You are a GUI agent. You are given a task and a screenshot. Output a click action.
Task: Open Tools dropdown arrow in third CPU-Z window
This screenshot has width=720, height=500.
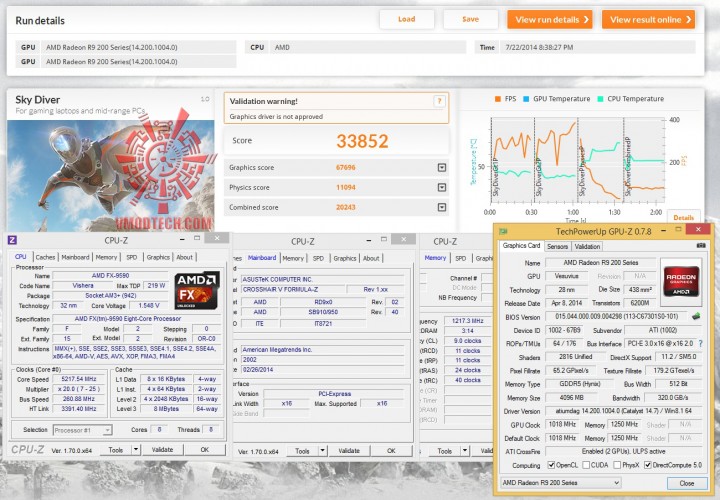(465, 451)
